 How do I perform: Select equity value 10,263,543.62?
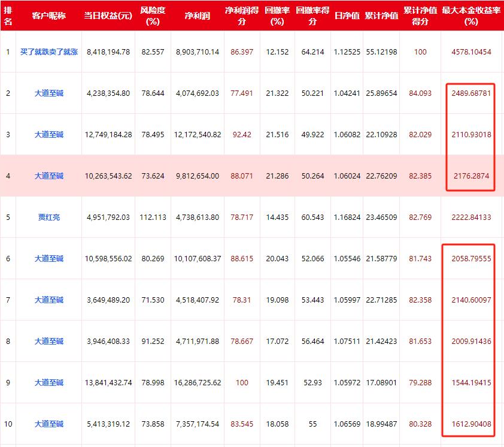tap(108, 176)
